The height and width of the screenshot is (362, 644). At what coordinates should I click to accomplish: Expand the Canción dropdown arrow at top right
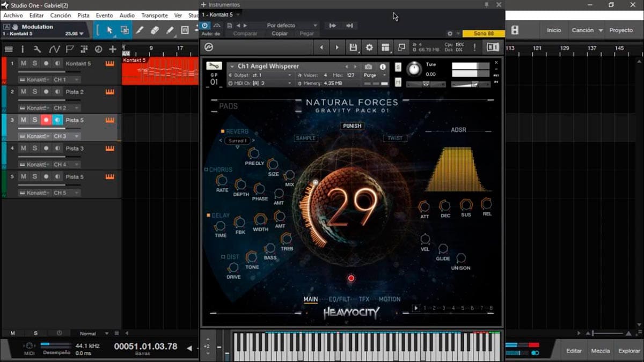tap(601, 31)
